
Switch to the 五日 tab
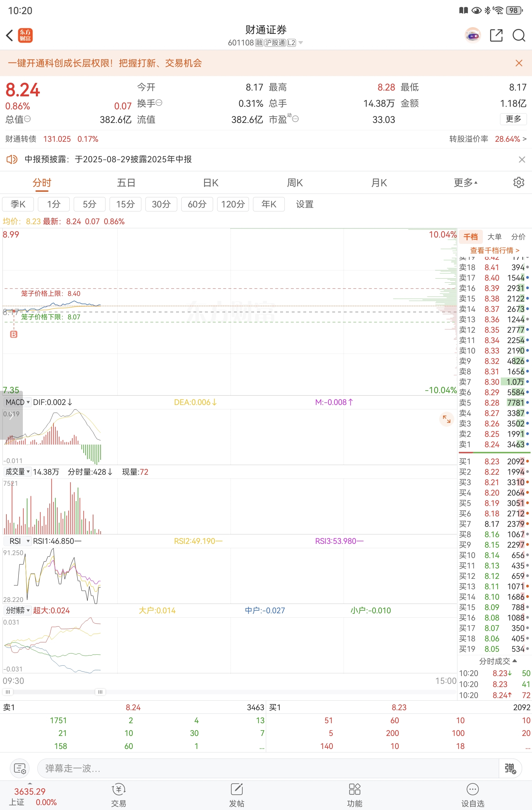click(126, 183)
